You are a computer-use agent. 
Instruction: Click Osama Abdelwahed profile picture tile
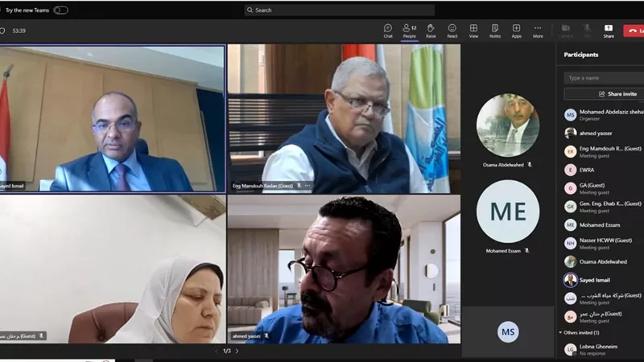(x=508, y=125)
